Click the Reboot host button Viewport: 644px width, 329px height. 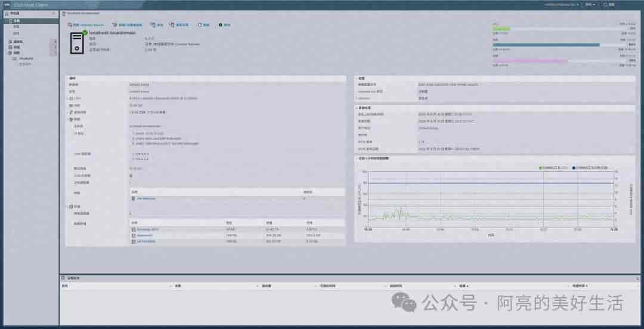tap(180, 25)
